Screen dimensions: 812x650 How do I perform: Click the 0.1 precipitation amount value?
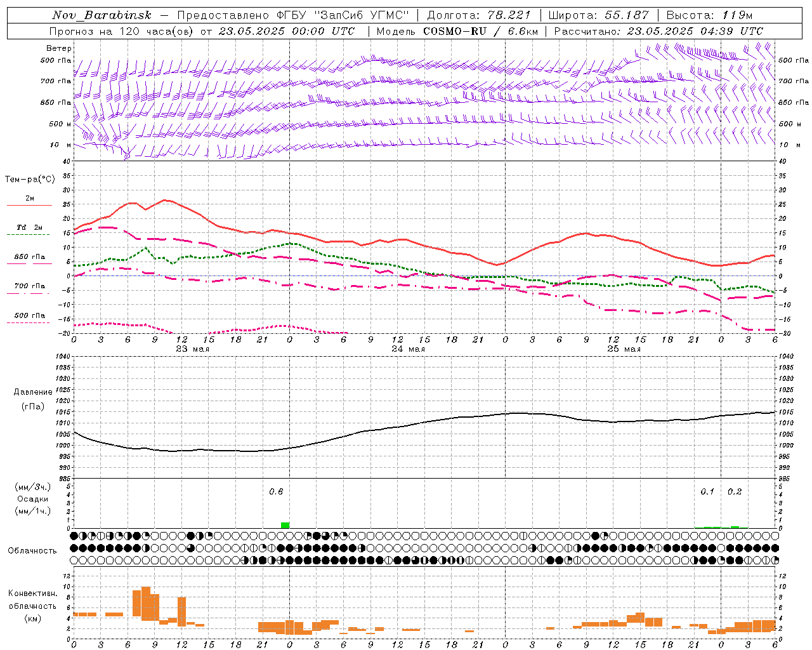click(x=707, y=491)
